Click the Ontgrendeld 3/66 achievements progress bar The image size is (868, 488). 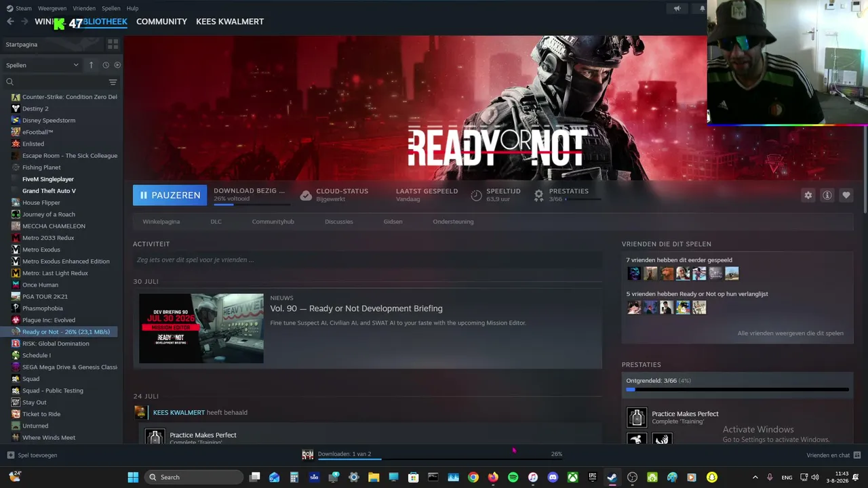[x=737, y=390]
